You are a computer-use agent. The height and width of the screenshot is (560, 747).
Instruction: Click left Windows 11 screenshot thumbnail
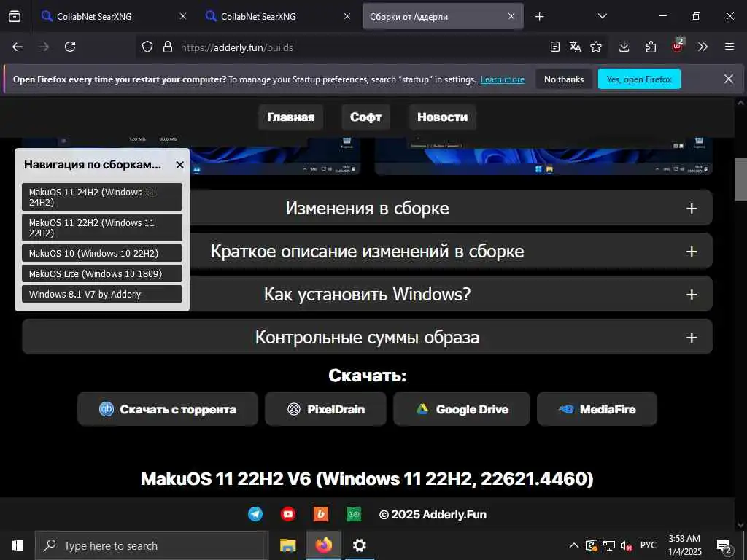274,156
